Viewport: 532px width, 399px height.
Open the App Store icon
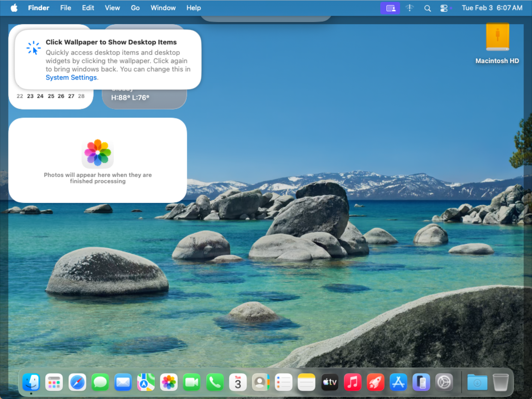(398, 382)
